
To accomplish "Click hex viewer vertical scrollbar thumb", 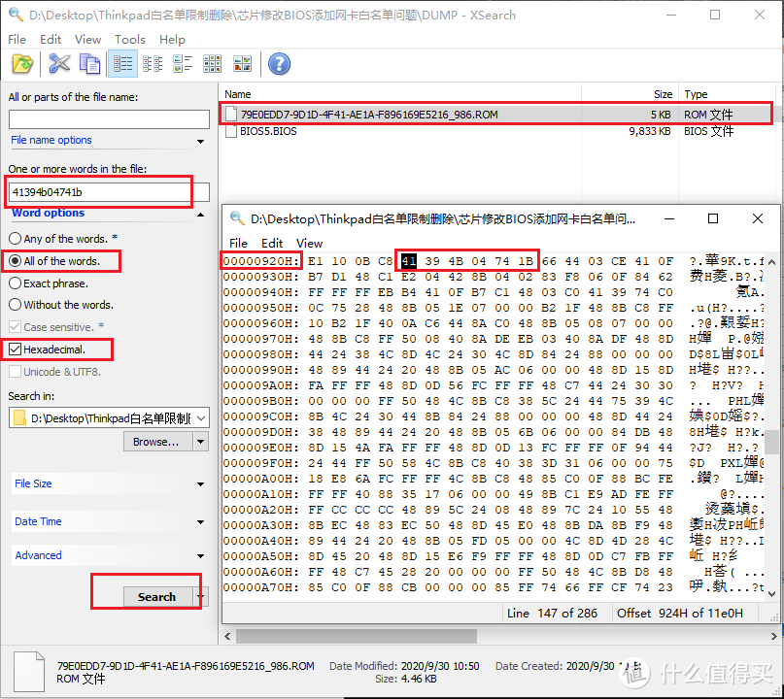I will [x=772, y=442].
